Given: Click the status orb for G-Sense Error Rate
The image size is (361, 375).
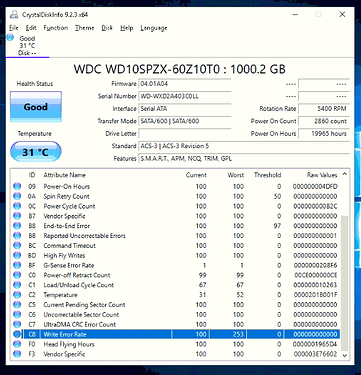Looking at the screenshot, I should click(x=17, y=265).
